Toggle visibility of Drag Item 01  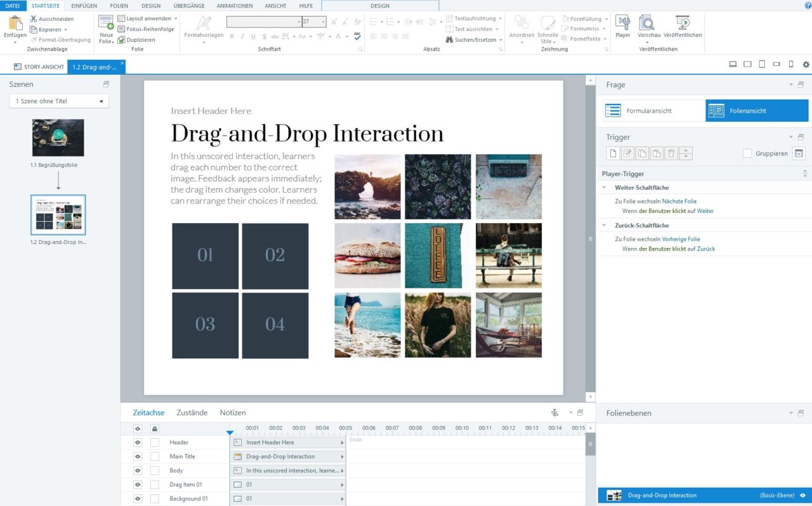[137, 484]
